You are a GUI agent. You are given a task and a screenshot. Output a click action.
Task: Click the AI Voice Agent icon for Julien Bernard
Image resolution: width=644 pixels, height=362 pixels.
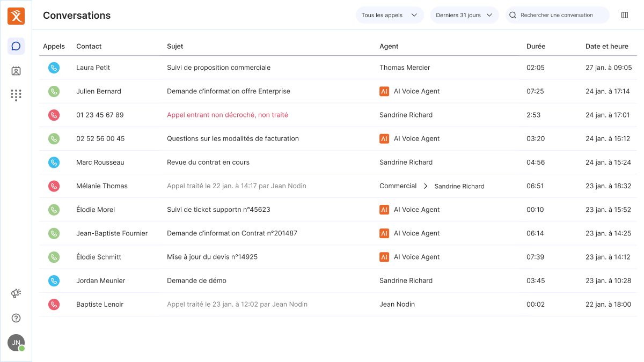[384, 91]
